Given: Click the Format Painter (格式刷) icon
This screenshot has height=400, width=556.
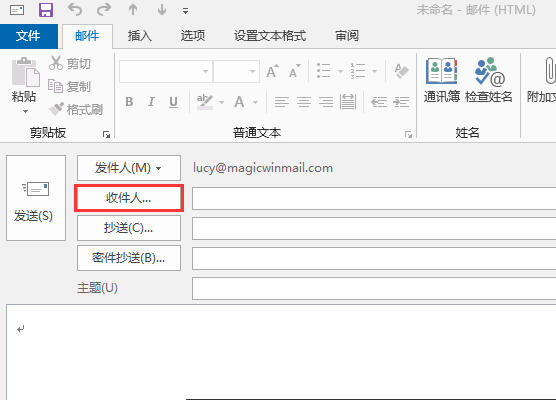Looking at the screenshot, I should coord(56,109).
